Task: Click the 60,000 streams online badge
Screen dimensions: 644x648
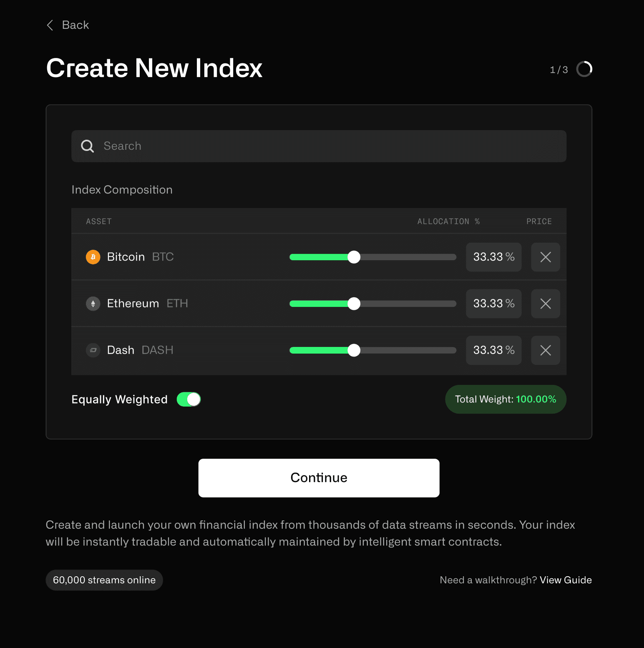Action: 104,580
